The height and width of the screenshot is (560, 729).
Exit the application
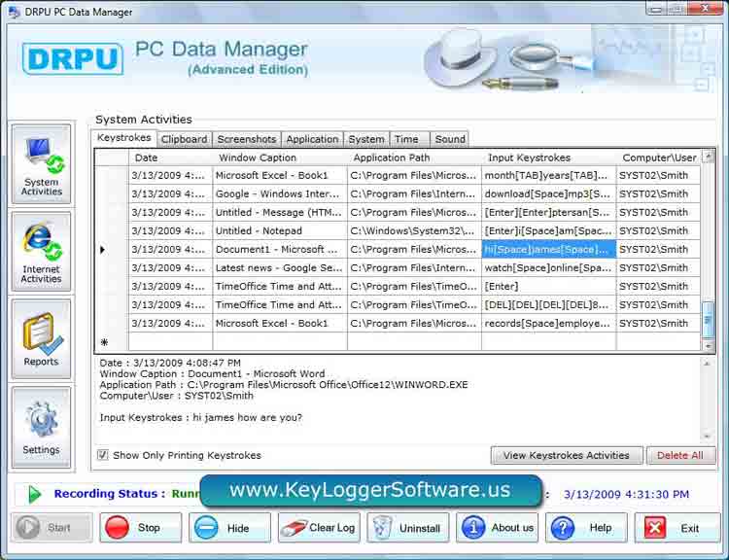[x=677, y=528]
